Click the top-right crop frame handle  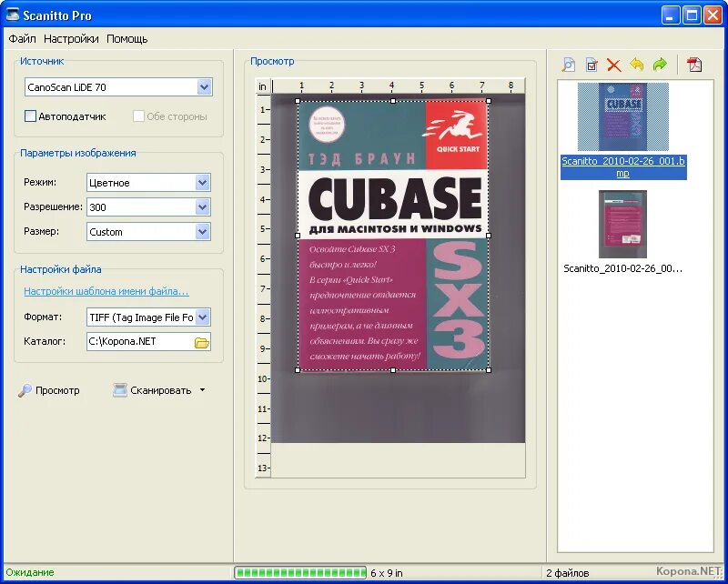click(489, 101)
